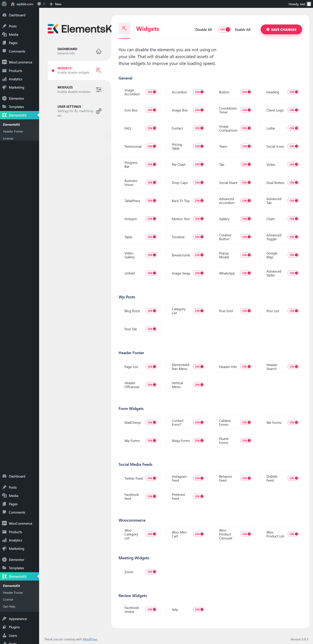Screen dimensions: 313x644
Task: Select the WooCommerce icon in the sidebar
Action: click(x=5, y=62)
